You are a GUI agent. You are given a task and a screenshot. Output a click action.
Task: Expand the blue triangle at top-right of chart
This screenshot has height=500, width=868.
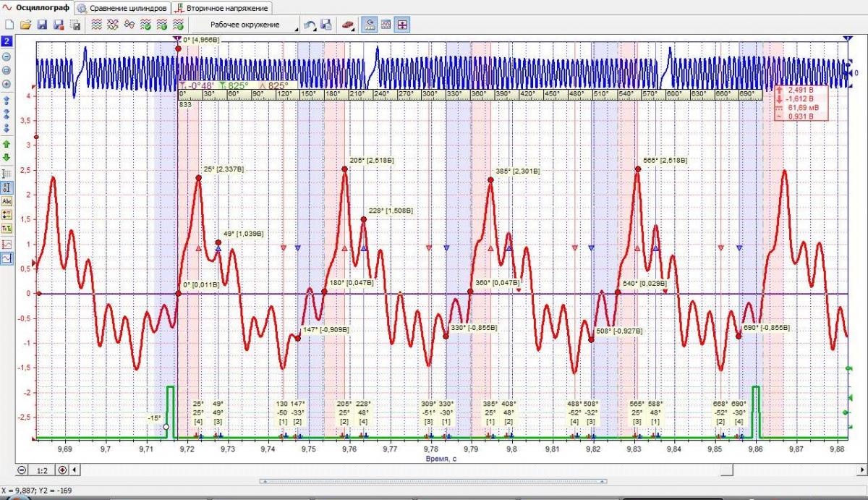[x=848, y=38]
